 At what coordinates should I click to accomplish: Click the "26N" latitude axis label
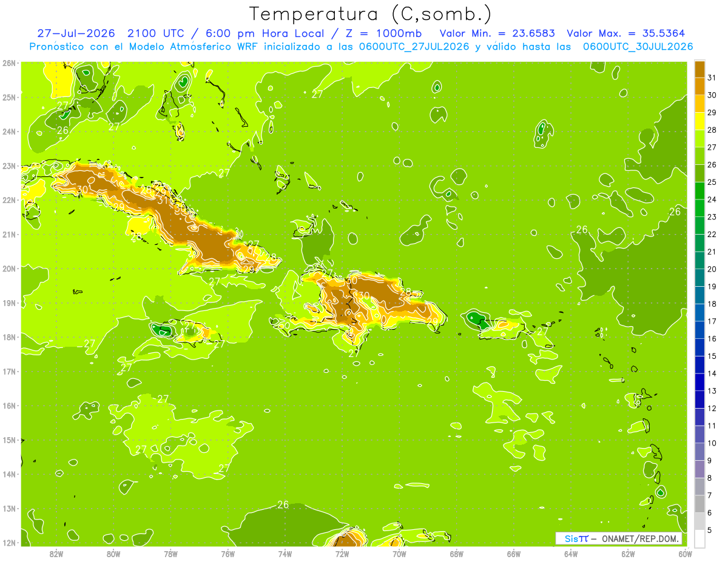point(9,63)
